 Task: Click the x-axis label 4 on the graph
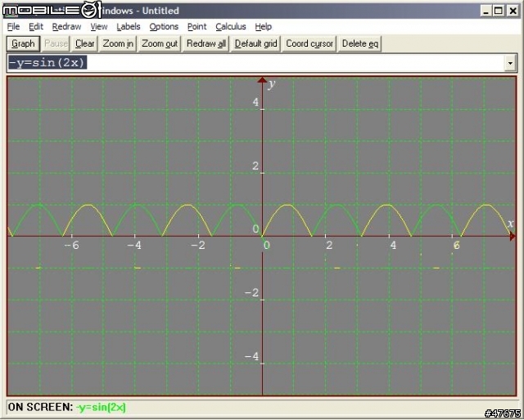pyautogui.click(x=393, y=246)
